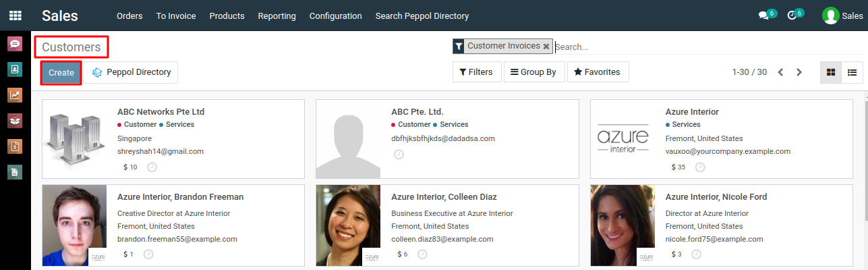Open the Products menu

(227, 16)
